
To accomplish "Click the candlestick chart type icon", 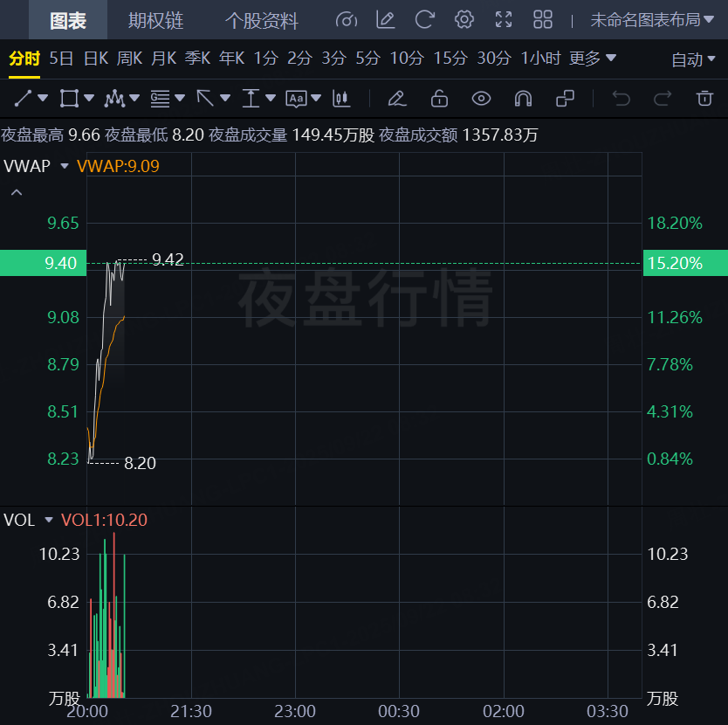I will coord(341,98).
